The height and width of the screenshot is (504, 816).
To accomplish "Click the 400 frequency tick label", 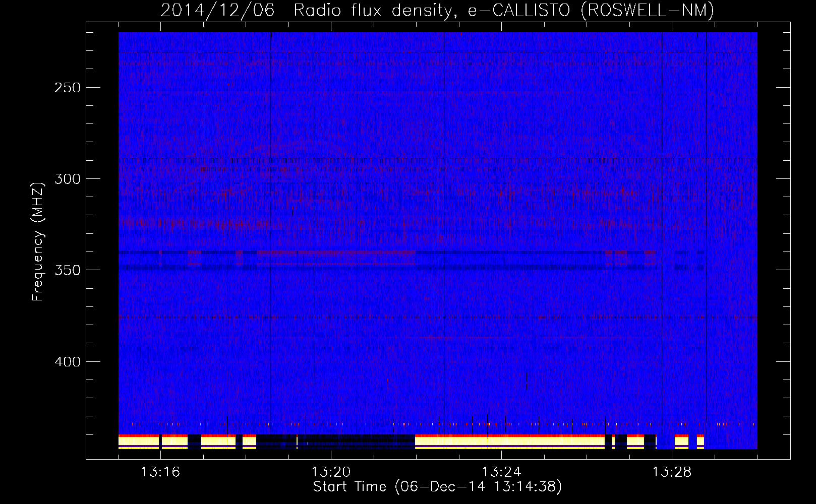I will [68, 362].
